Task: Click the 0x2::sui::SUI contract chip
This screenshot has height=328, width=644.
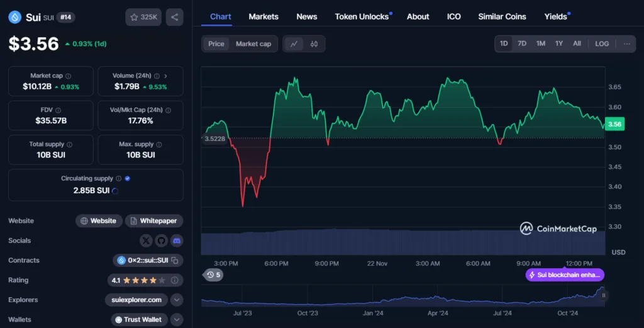Action: (148, 260)
